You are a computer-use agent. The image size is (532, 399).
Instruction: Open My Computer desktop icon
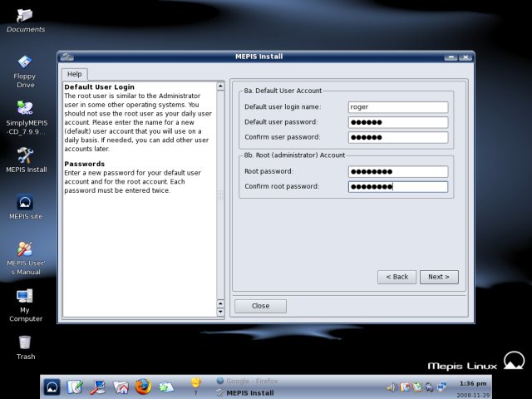click(26, 305)
